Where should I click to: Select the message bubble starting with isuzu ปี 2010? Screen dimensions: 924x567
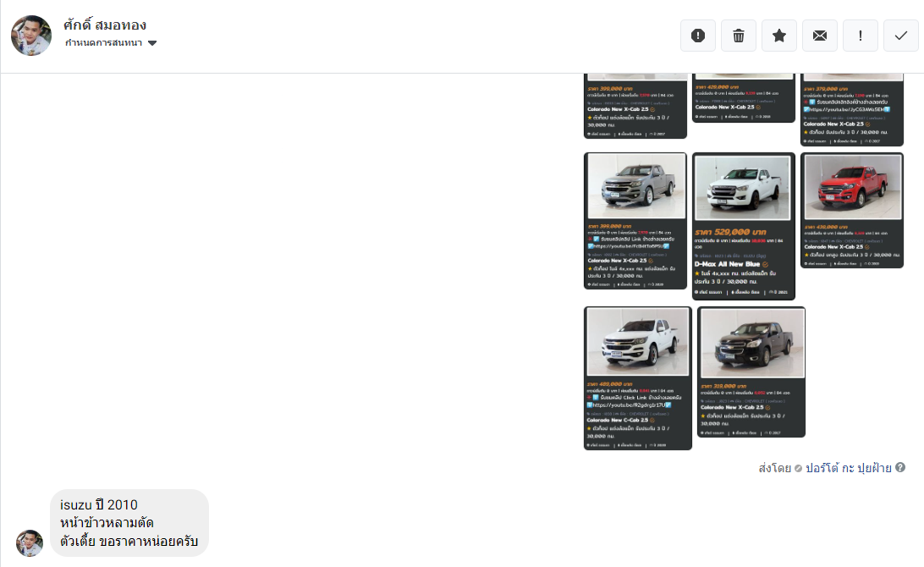click(129, 523)
